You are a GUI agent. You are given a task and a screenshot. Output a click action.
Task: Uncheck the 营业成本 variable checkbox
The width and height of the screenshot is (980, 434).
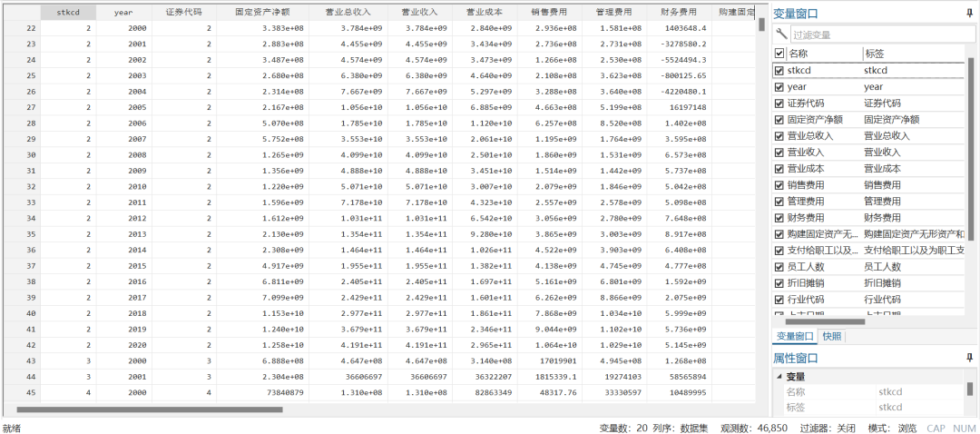pos(779,169)
